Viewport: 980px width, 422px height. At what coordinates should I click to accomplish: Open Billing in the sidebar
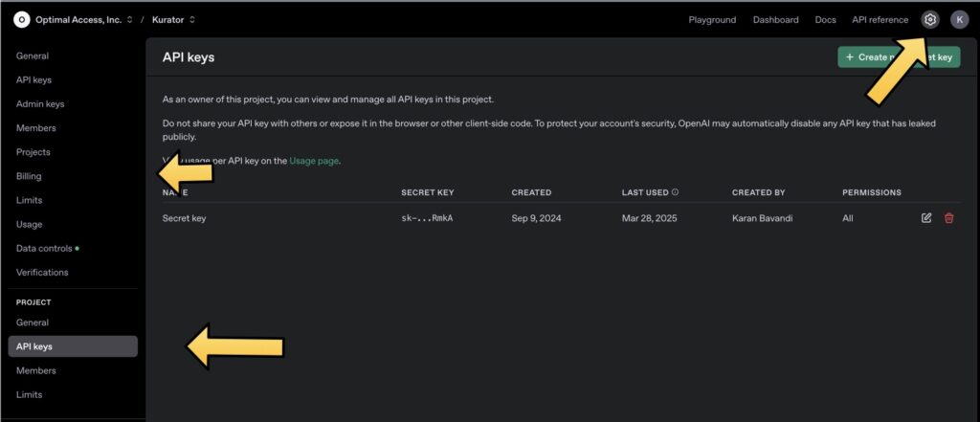[x=29, y=176]
